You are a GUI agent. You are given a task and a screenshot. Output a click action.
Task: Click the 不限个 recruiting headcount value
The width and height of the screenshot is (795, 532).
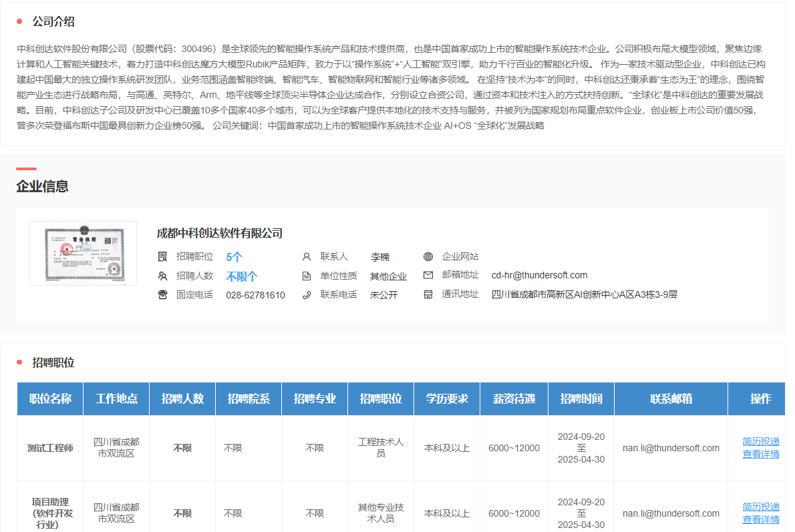(x=242, y=276)
